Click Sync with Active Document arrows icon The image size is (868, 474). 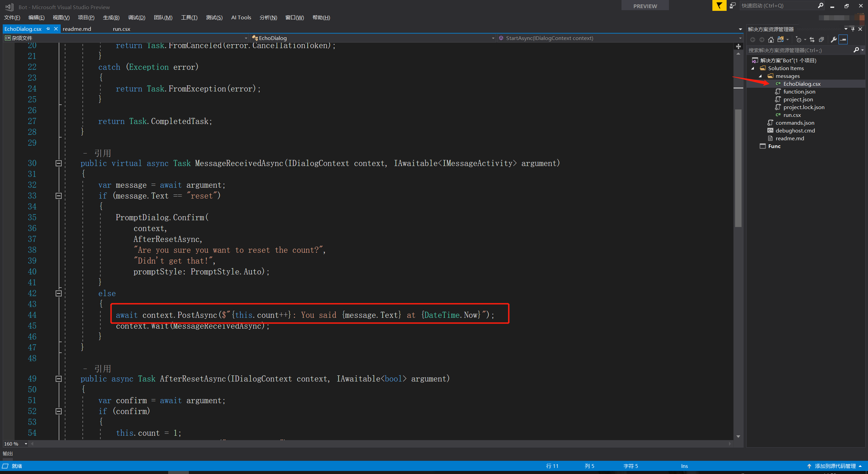812,40
